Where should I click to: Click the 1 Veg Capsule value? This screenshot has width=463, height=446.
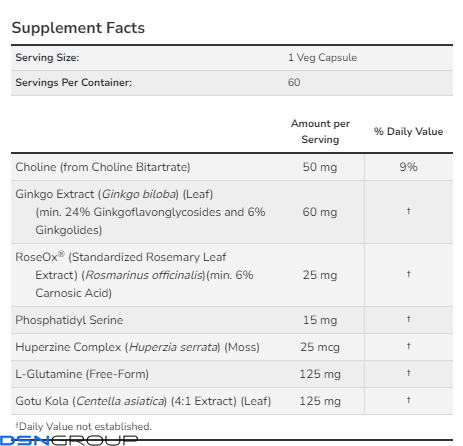322,58
